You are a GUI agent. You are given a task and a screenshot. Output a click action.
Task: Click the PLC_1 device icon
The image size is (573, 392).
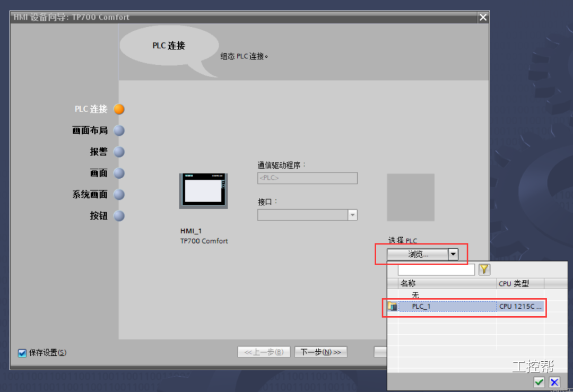(393, 306)
